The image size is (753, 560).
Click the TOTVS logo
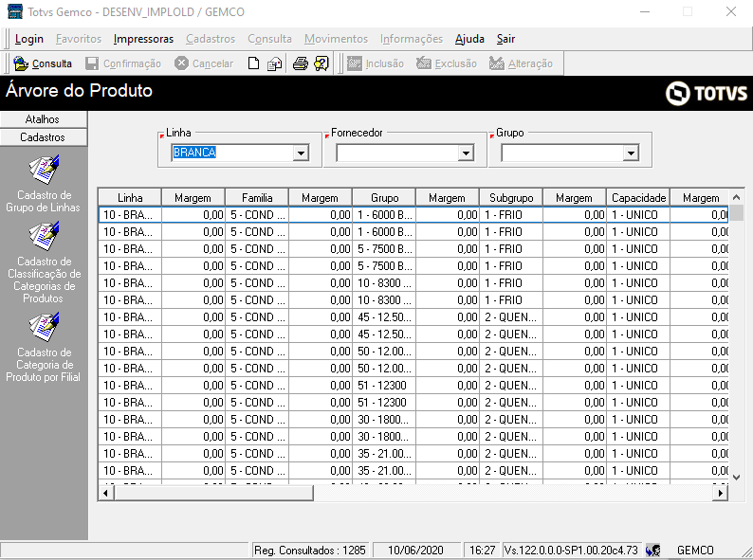click(706, 93)
